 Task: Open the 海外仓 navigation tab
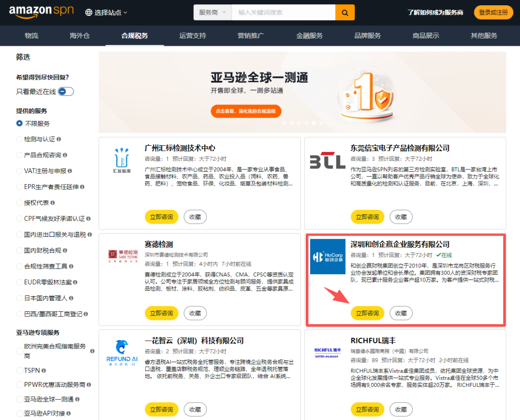[79, 36]
